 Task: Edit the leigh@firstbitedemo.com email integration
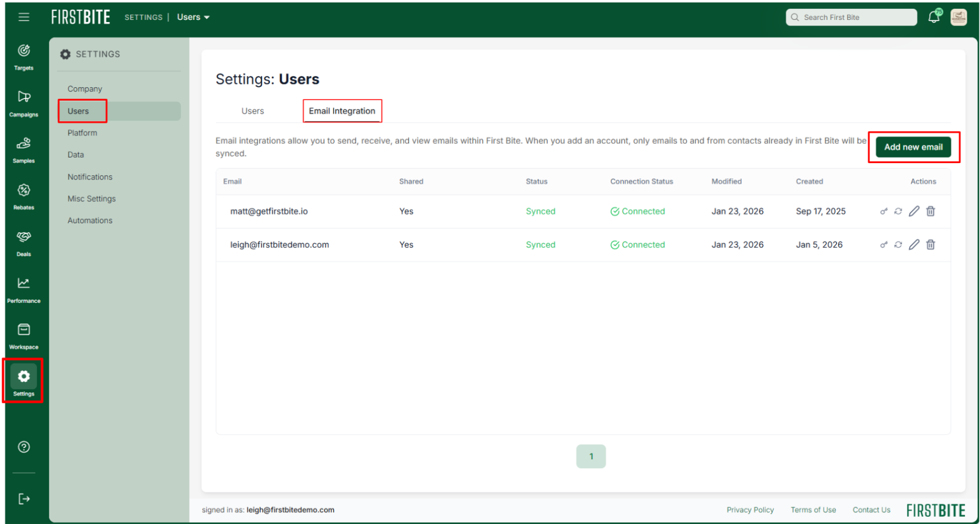point(914,244)
